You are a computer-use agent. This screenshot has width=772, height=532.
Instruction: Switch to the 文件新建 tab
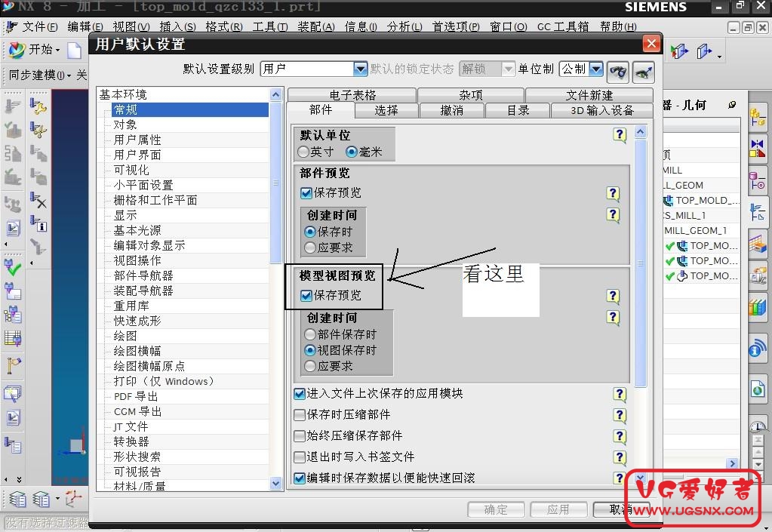click(589, 95)
